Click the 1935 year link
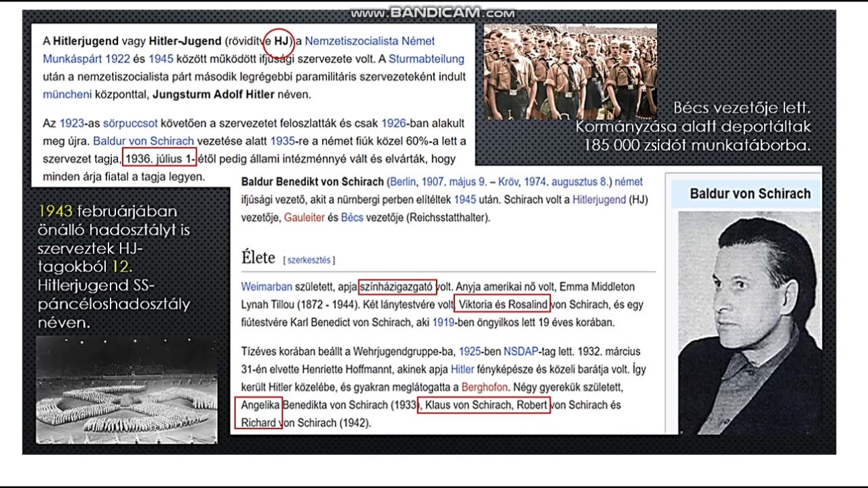This screenshot has width=868, height=488. pos(282,142)
